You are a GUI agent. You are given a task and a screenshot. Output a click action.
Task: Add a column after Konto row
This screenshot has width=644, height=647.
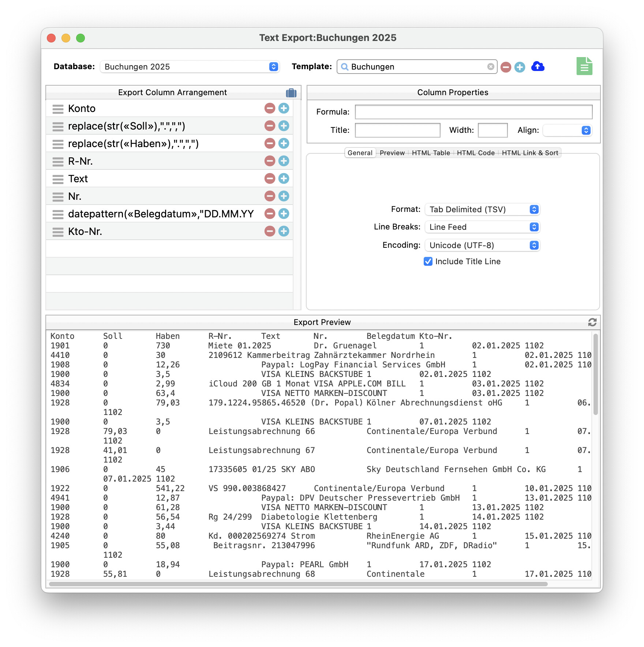(284, 108)
